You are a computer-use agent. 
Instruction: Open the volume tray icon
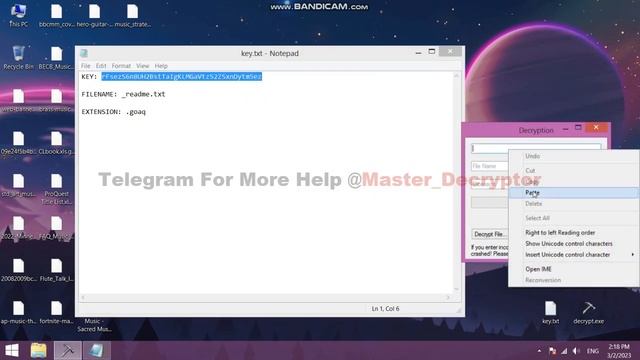coord(576,351)
